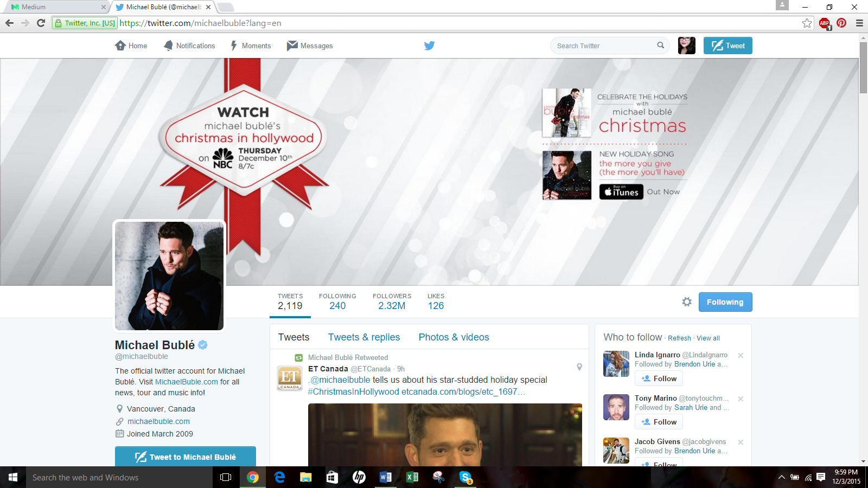
Task: Open Notifications page
Action: click(189, 46)
